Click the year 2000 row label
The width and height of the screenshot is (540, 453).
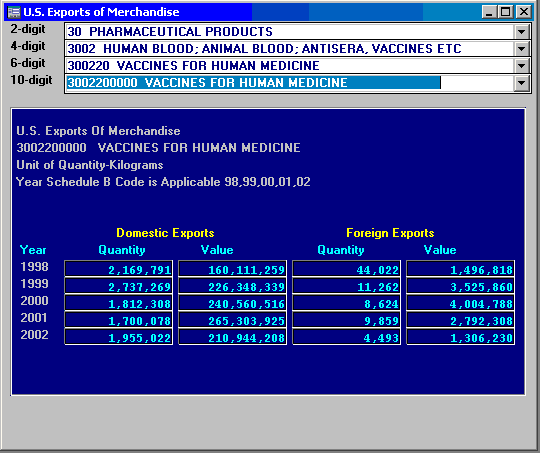coord(34,300)
